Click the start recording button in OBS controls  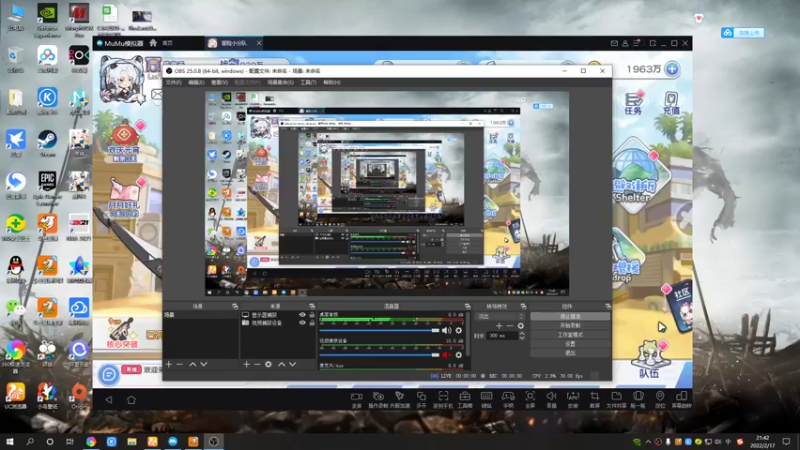tap(570, 326)
